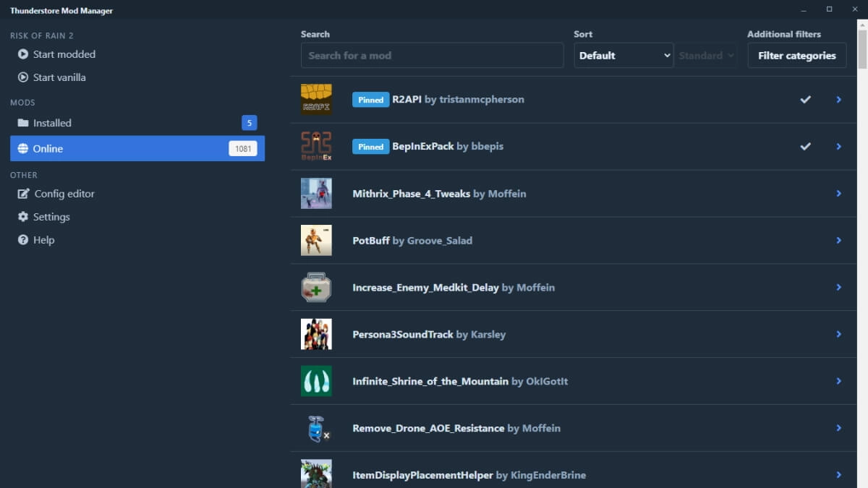Click the Start modded play icon
Image resolution: width=868 pixels, height=488 pixels.
point(23,54)
